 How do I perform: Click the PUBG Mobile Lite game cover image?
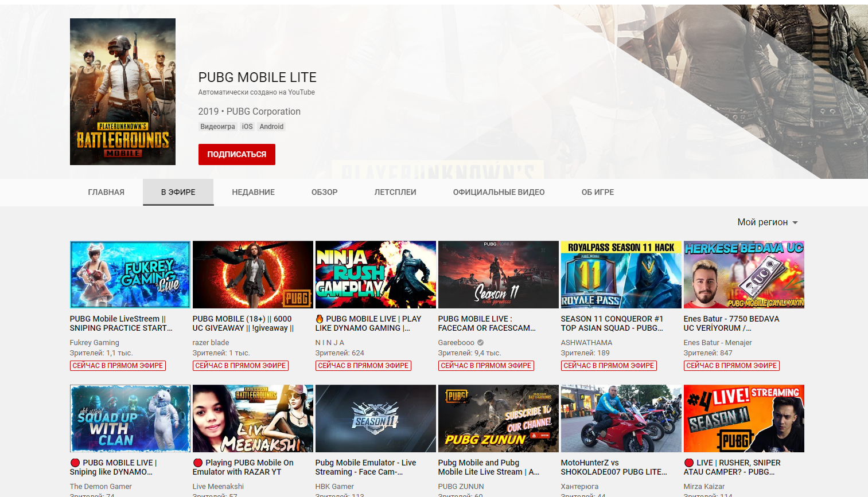tap(122, 92)
